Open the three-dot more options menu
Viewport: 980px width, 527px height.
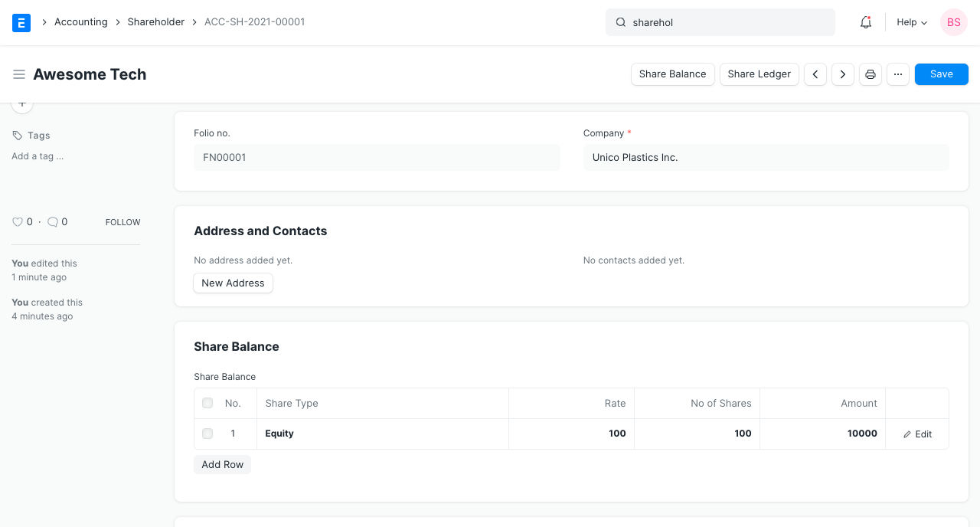coord(898,74)
